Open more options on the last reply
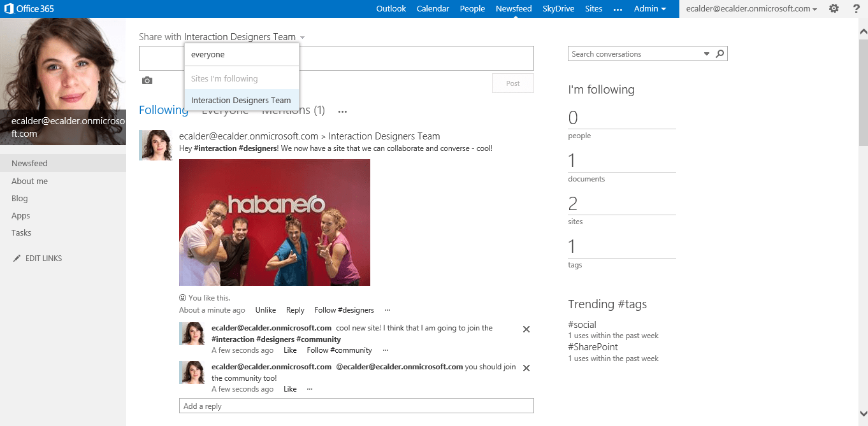This screenshot has width=868, height=426. point(310,389)
